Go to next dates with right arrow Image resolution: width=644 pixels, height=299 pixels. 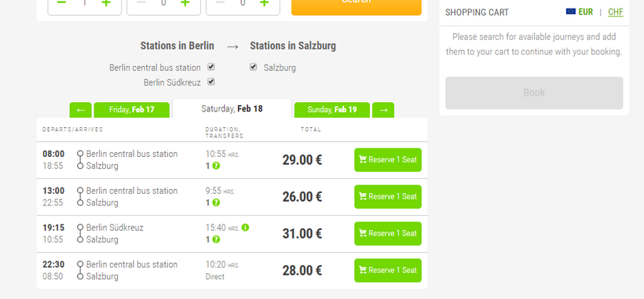pyautogui.click(x=383, y=110)
